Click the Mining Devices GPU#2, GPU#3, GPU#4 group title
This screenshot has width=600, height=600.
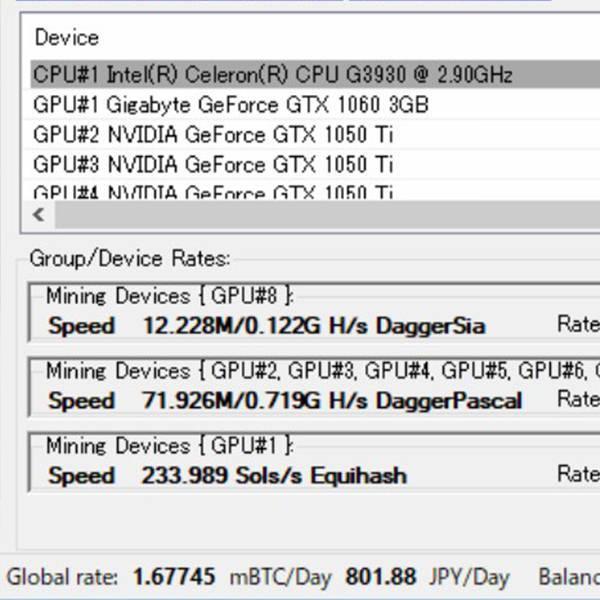[x=323, y=371]
